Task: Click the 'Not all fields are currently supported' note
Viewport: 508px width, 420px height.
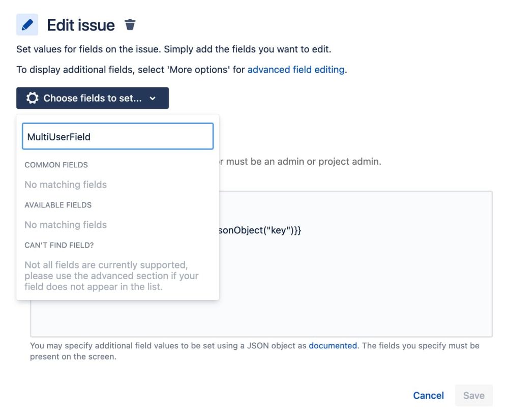Action: [111, 276]
